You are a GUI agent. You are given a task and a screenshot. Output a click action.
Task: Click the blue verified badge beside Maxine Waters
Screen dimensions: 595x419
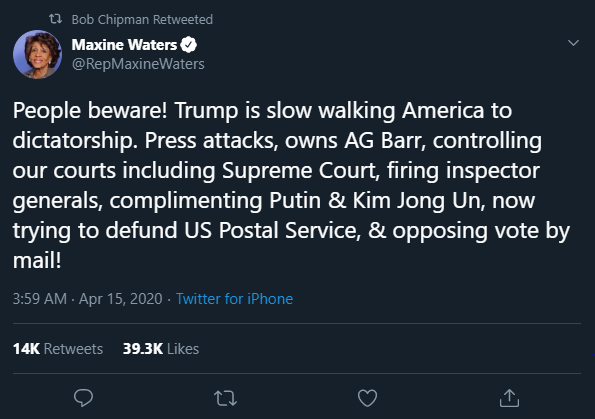189,45
